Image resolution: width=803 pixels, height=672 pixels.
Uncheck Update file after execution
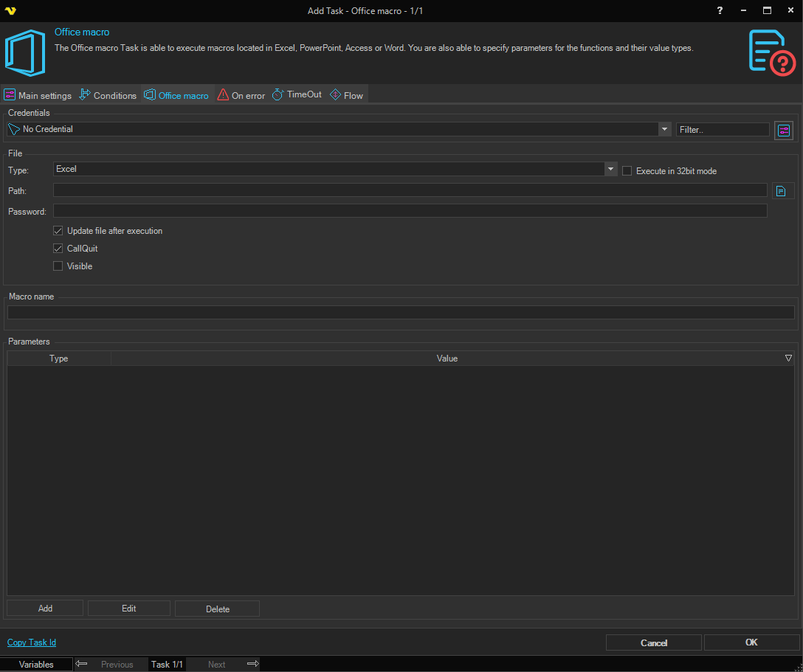click(58, 231)
